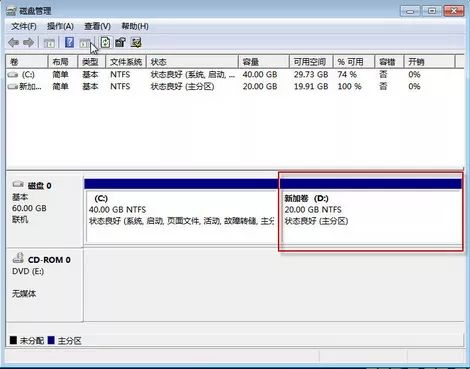Click the (C:) volume drive icon in the list
This screenshot has width=470, height=369.
[13, 75]
